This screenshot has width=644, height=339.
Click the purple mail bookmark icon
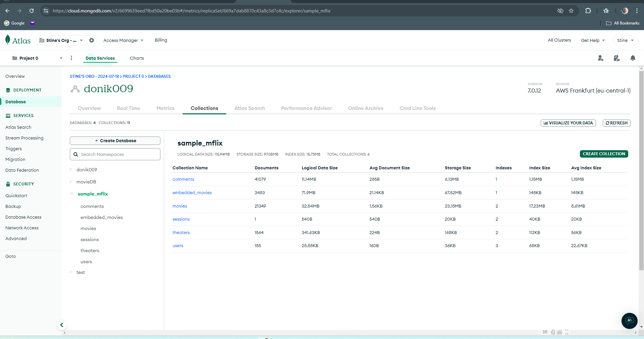pyautogui.click(x=33, y=23)
